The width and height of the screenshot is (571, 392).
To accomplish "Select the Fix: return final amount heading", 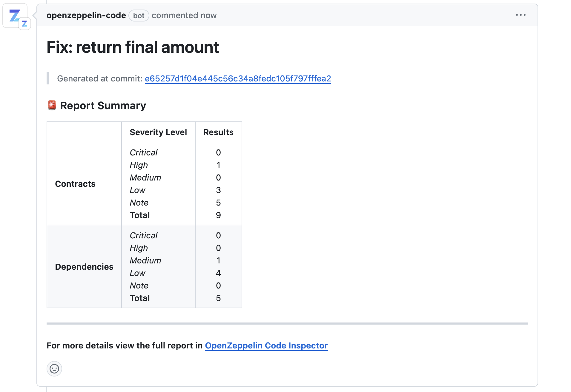I will coord(133,47).
